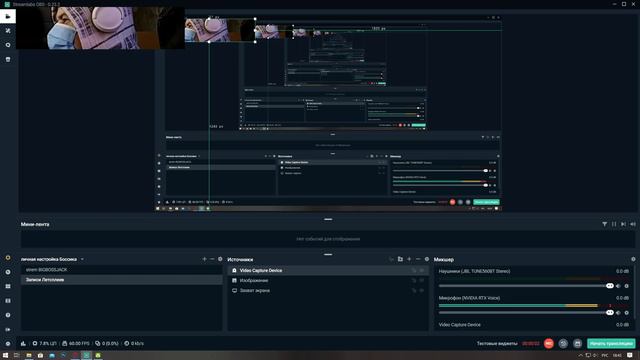This screenshot has width=640, height=360.
Task: Add a source folder in Источники panel
Action: coord(400,259)
